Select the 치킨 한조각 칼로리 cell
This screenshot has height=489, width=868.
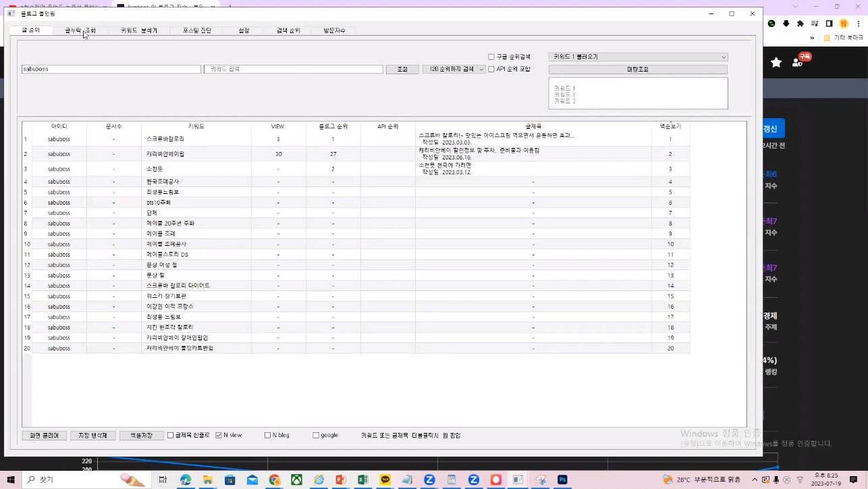click(196, 328)
